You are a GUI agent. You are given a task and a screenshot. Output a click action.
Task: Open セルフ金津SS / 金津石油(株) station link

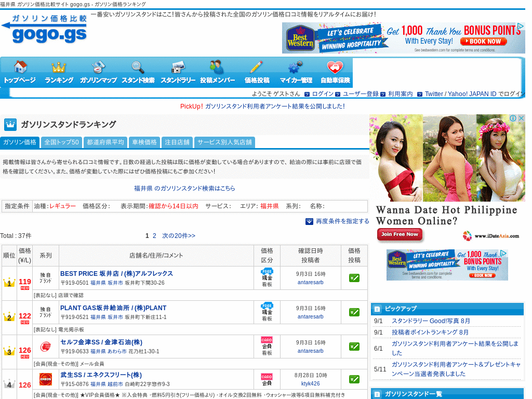click(101, 342)
